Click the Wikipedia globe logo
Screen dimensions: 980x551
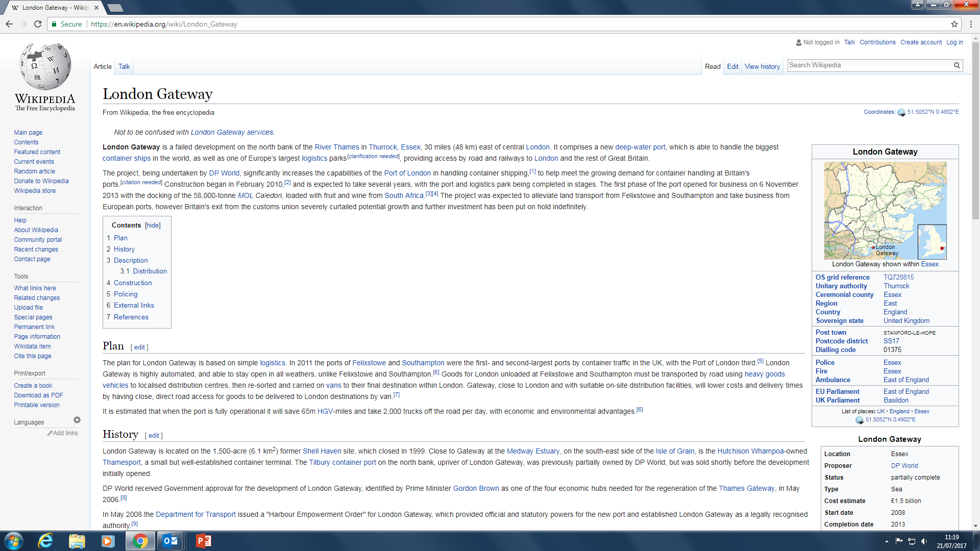pos(45,66)
